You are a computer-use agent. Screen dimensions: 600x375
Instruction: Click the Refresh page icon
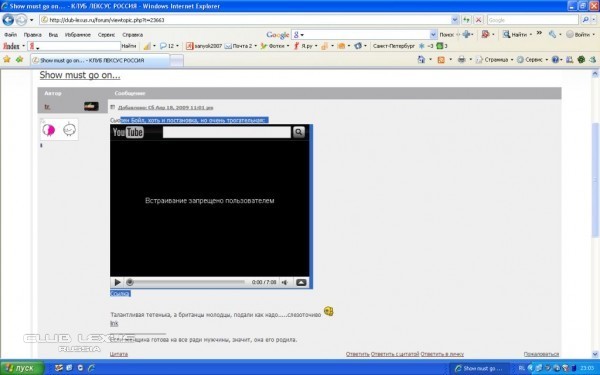pos(466,20)
